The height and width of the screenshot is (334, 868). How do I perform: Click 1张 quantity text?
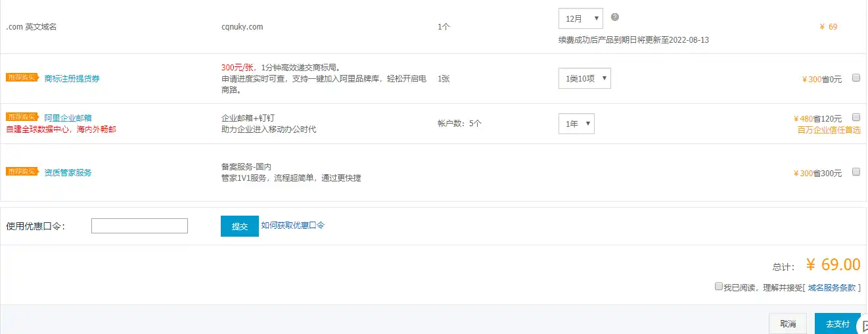444,79
